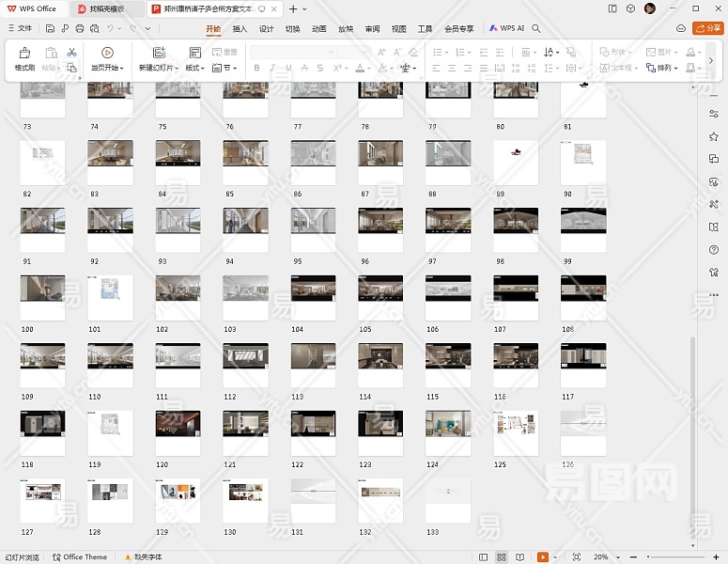This screenshot has width=728, height=564.
Task: Start slideshow with 当页开始 play icon
Action: pyautogui.click(x=107, y=54)
